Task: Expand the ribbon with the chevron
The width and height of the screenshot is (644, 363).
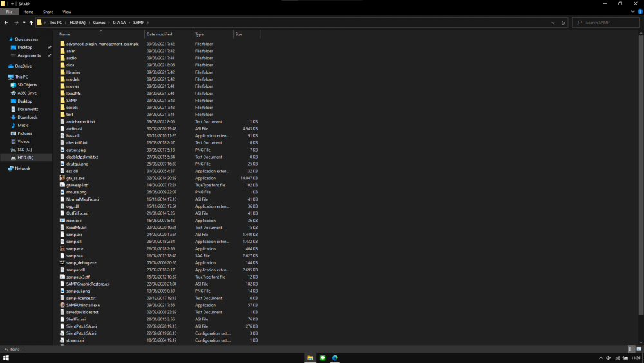Action: [633, 12]
